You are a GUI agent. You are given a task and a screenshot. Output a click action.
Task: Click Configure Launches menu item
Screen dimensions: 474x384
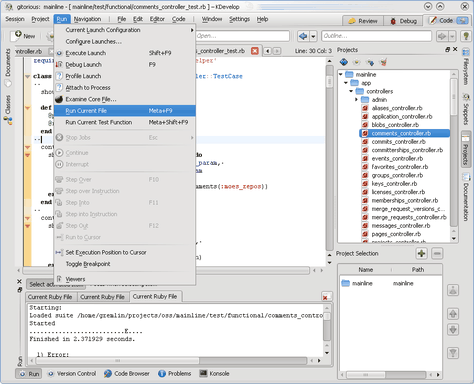pyautogui.click(x=125, y=42)
